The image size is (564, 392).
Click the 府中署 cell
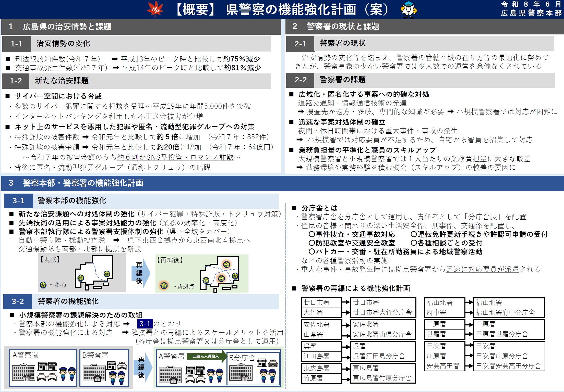pos(445,313)
